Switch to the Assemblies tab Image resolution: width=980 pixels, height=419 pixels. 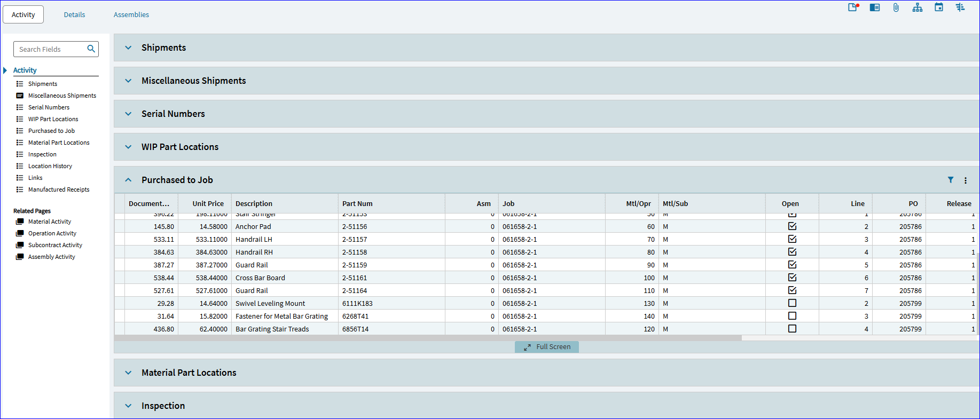(x=131, y=14)
